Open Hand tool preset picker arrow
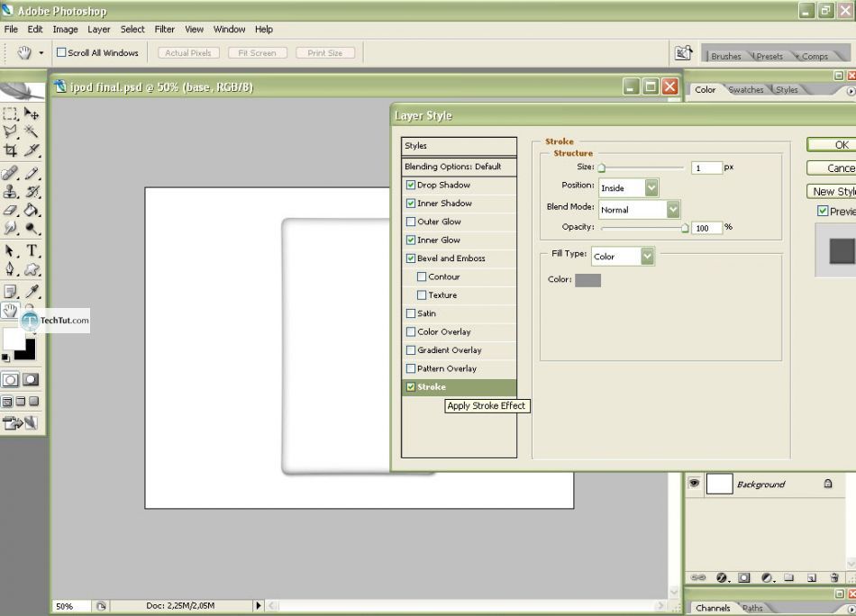Screen dimensions: 856x616 click(41, 53)
